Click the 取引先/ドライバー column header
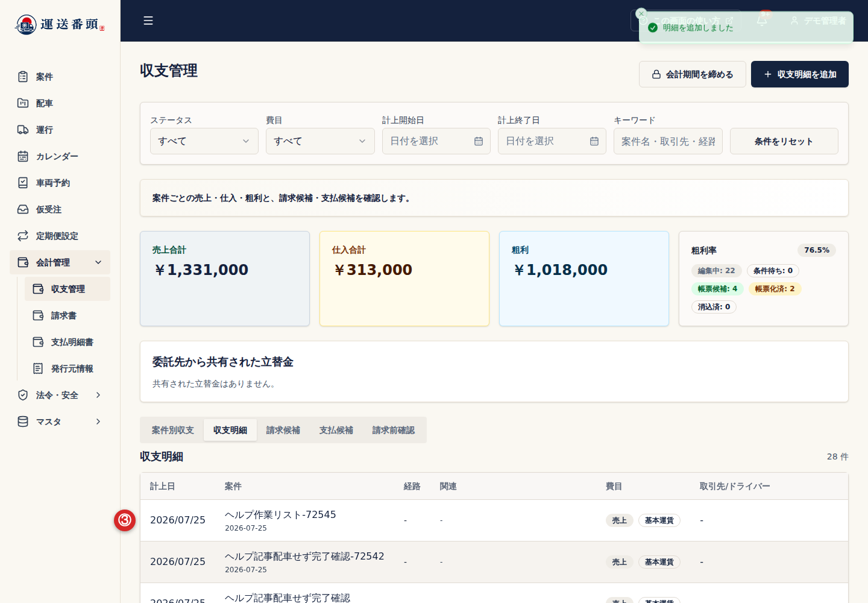The image size is (868, 603). point(735,486)
